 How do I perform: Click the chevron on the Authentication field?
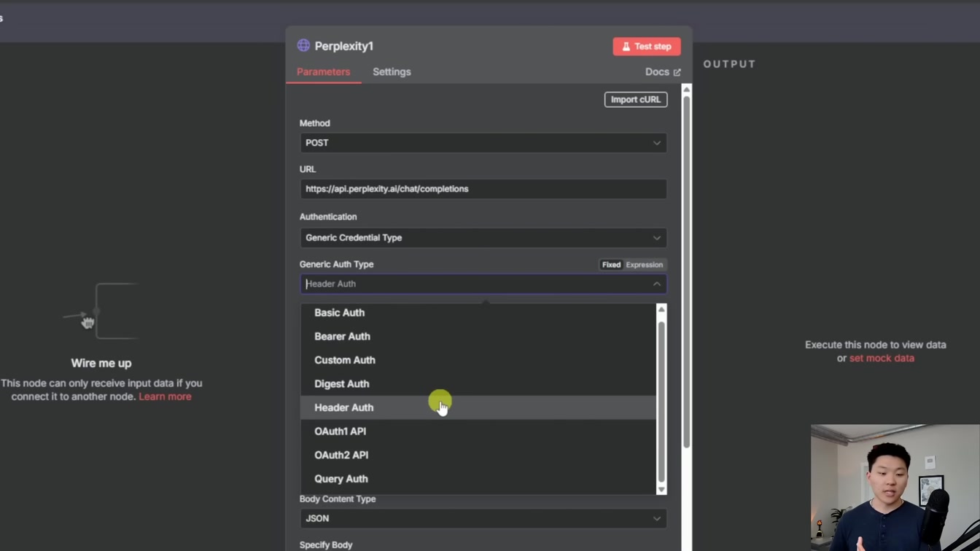[x=657, y=238]
